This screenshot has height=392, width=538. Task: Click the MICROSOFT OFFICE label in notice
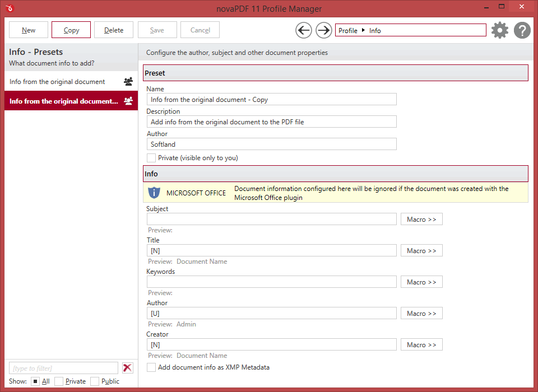pyautogui.click(x=196, y=193)
